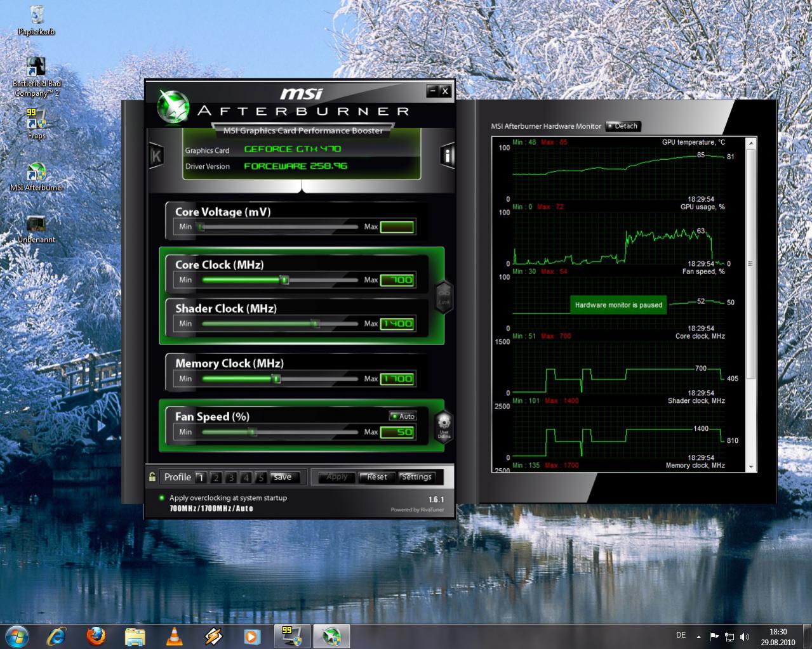812x649 pixels.
Task: Open the User Define fan gear button
Action: point(444,426)
